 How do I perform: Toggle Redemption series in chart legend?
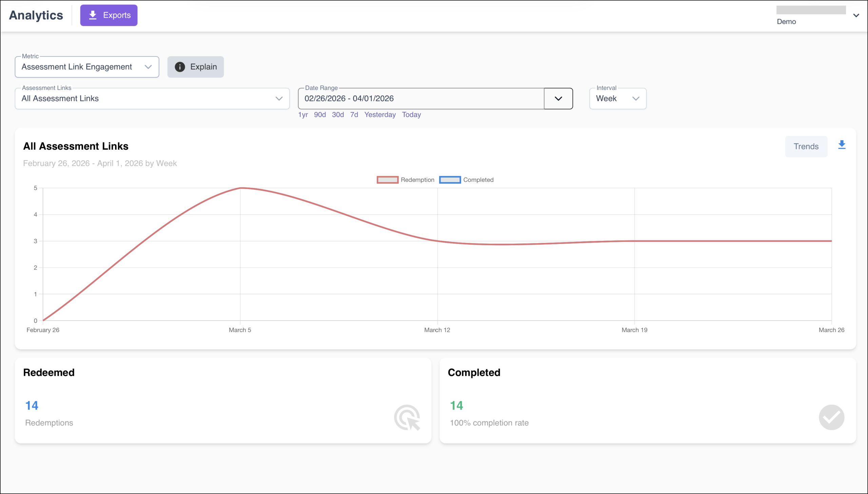[x=405, y=180]
